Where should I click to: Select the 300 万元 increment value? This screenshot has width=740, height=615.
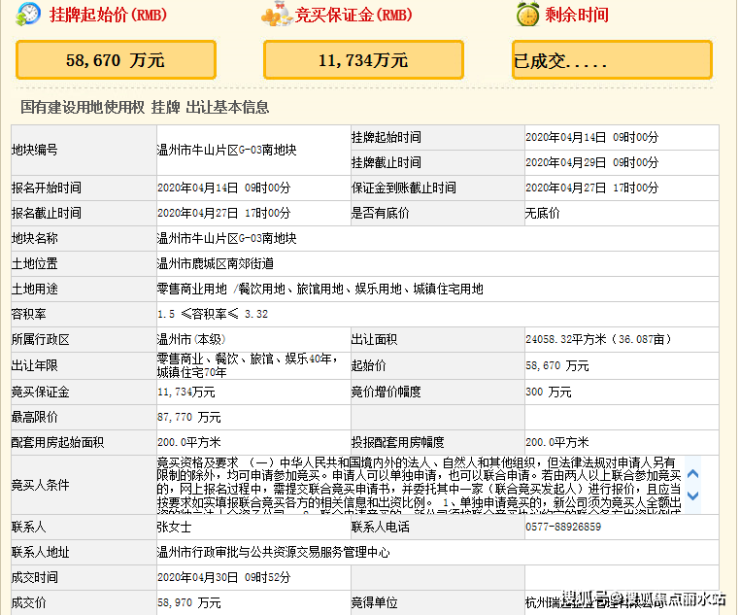548,392
